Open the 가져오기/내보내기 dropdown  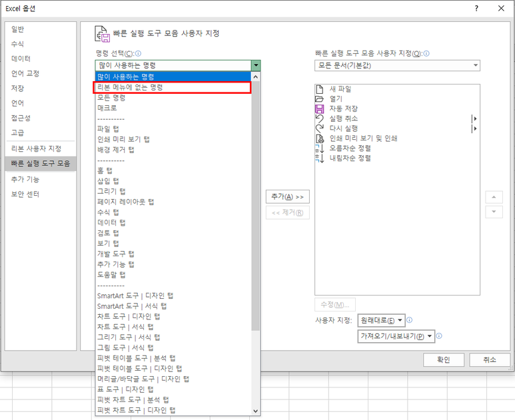396,336
